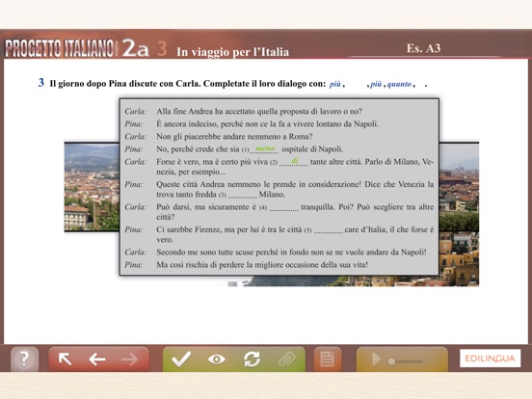Open attachment with the paperclip icon
Viewport: 532px width, 399px height.
(x=287, y=359)
